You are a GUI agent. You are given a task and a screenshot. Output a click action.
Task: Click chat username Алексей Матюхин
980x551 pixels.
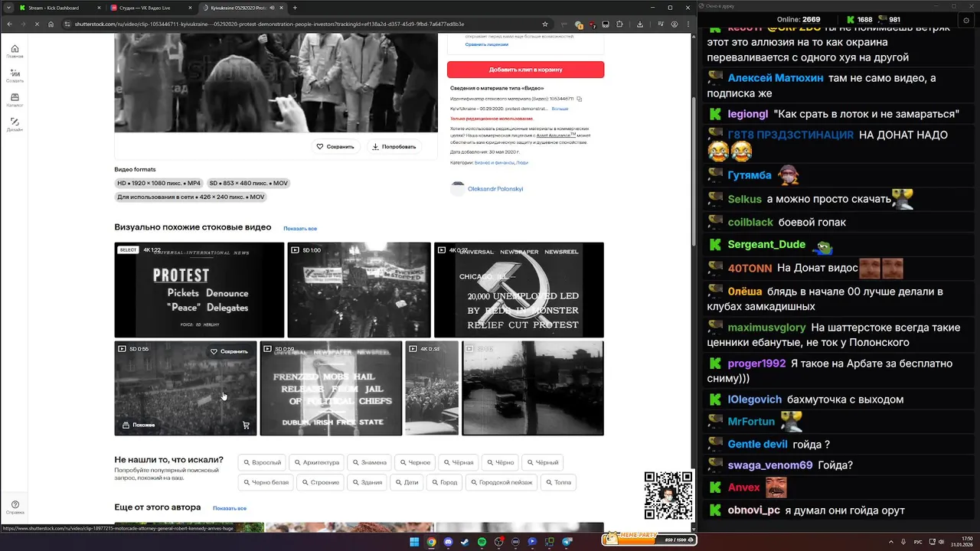[776, 78]
